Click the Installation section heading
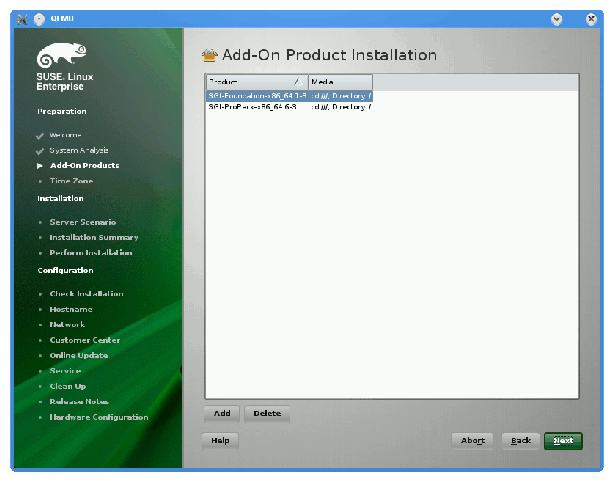This screenshot has width=614, height=482. tap(60, 199)
